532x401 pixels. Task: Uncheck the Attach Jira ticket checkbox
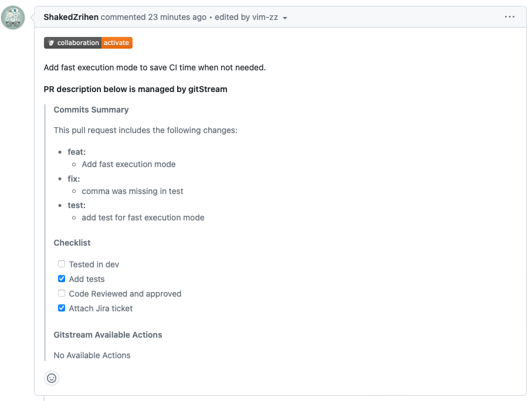(x=62, y=308)
